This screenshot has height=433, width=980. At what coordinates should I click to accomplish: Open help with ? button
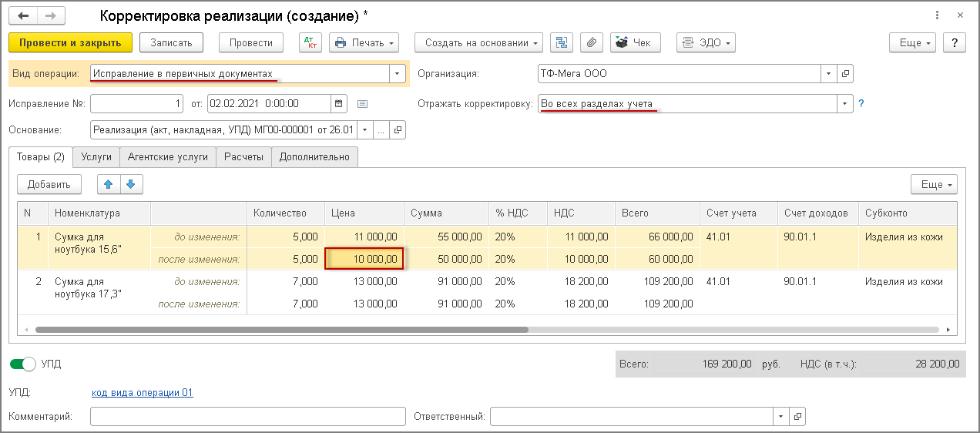[955, 42]
